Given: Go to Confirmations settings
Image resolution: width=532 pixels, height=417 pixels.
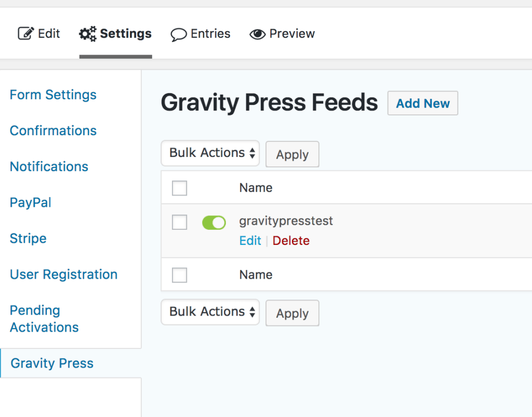Looking at the screenshot, I should 54,131.
